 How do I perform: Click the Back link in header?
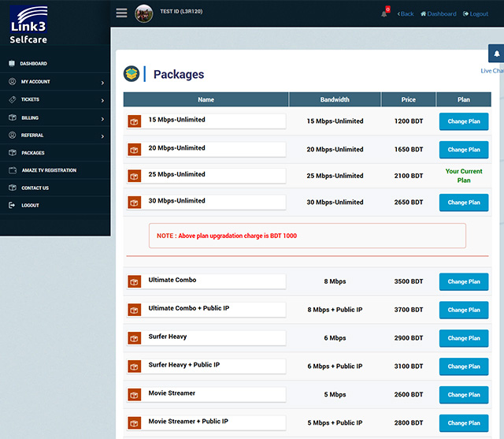406,13
